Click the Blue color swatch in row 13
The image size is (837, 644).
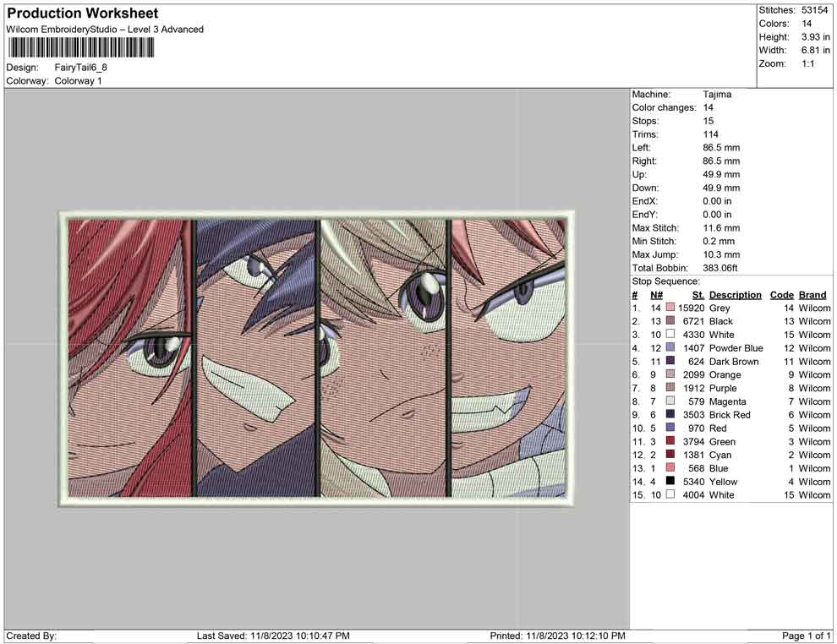coord(670,468)
